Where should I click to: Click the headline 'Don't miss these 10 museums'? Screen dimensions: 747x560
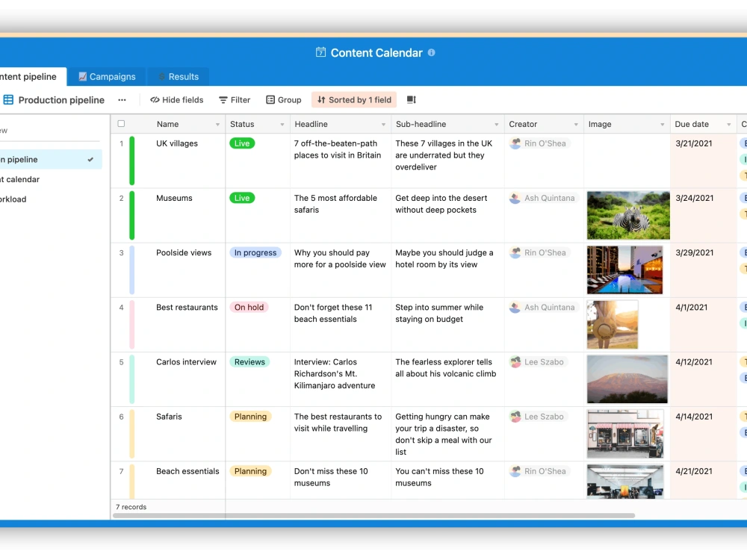point(331,477)
